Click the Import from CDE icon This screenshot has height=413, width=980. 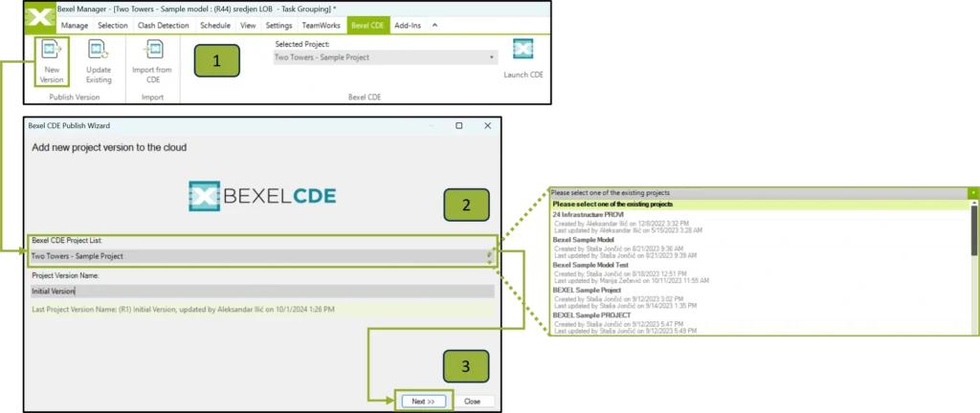point(152,50)
